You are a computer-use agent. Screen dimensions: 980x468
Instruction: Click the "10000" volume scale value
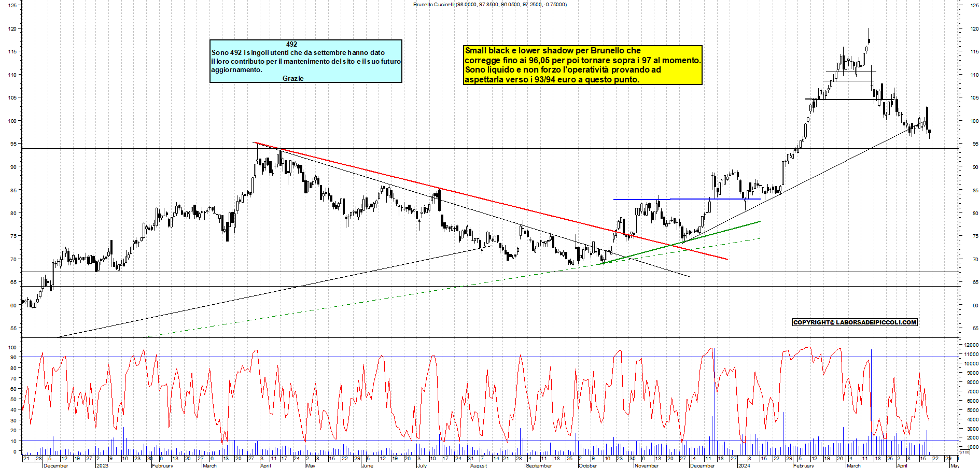(971, 364)
